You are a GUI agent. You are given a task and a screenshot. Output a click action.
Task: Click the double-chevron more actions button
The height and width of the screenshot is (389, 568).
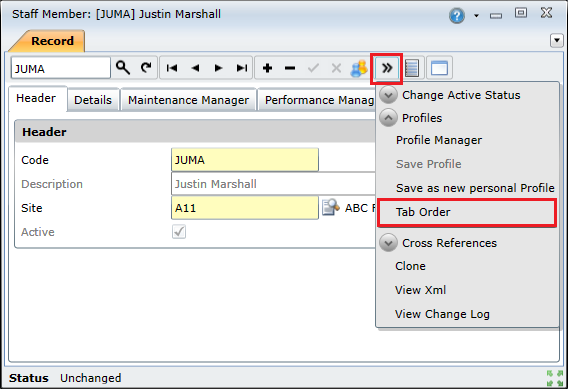(x=387, y=68)
